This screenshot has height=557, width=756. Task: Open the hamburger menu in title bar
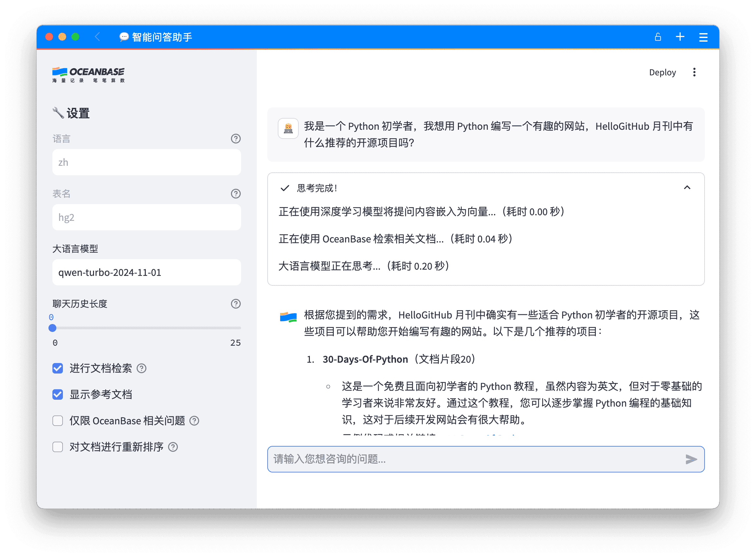tap(703, 37)
